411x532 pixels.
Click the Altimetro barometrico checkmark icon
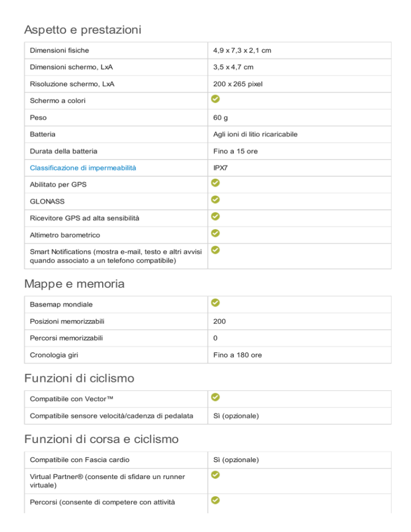pos(216,233)
